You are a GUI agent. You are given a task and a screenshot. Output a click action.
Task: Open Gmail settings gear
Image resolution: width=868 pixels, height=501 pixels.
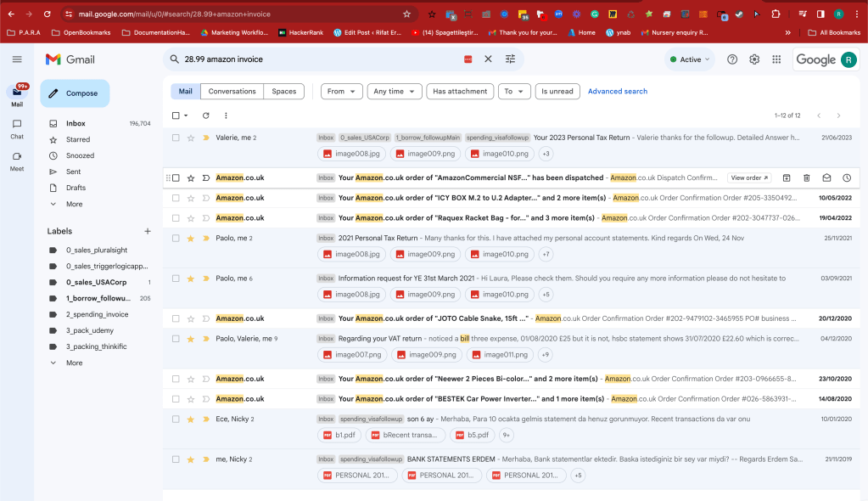pyautogui.click(x=754, y=59)
